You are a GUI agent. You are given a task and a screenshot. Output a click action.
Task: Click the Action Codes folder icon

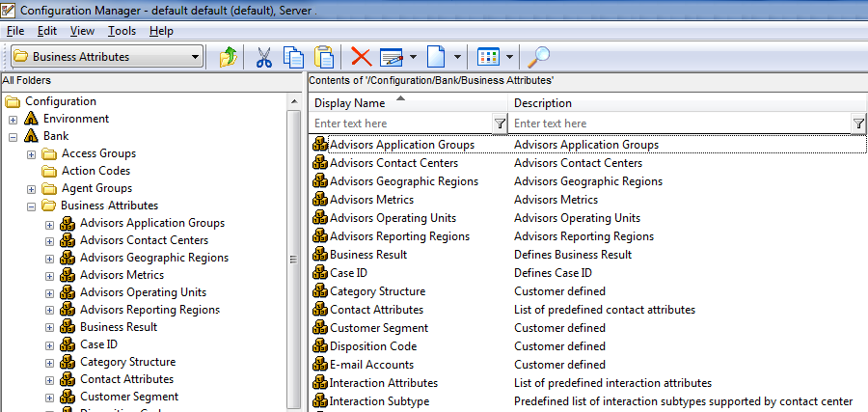pos(49,171)
